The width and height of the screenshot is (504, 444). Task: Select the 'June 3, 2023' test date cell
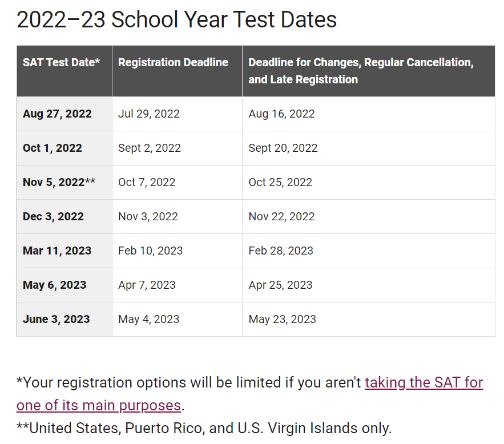point(64,320)
